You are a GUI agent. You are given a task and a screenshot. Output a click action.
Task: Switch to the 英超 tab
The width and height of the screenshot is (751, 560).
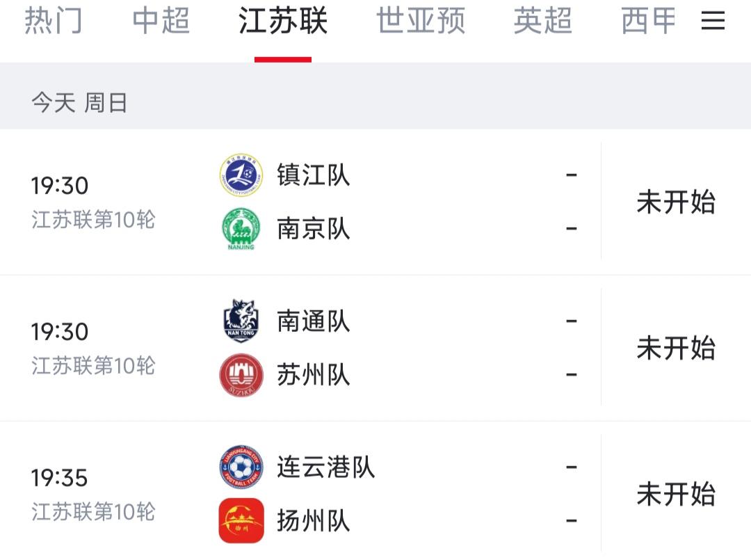click(542, 21)
